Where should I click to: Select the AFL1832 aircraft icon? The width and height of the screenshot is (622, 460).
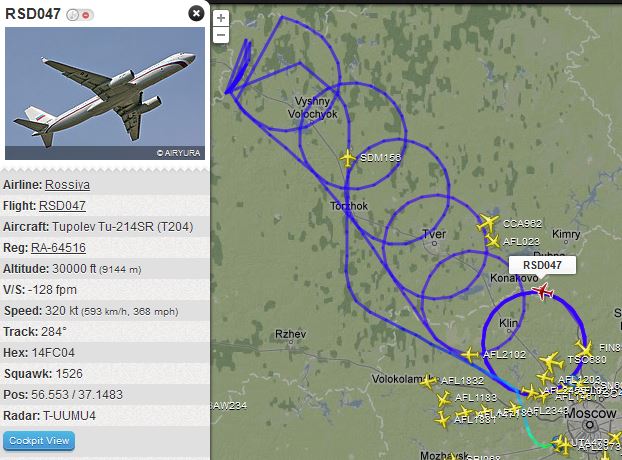428,381
